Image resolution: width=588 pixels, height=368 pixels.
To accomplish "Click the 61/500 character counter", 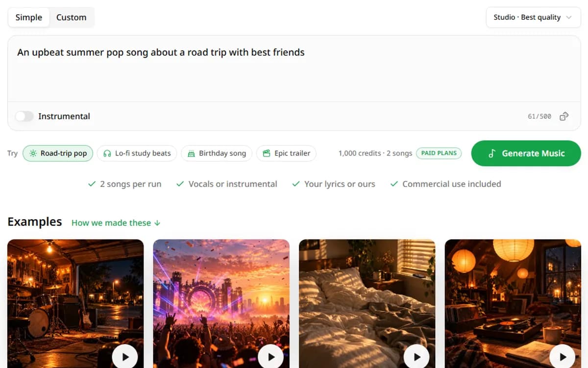I will pyautogui.click(x=539, y=116).
